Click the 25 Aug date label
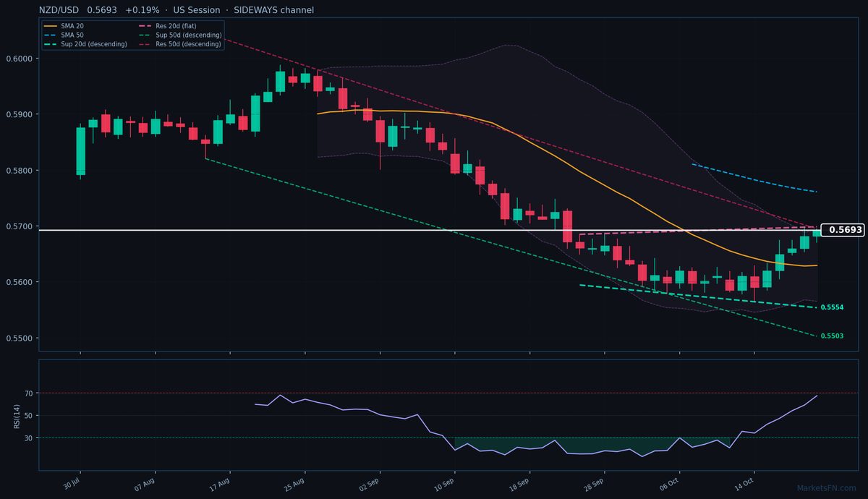 [296, 483]
